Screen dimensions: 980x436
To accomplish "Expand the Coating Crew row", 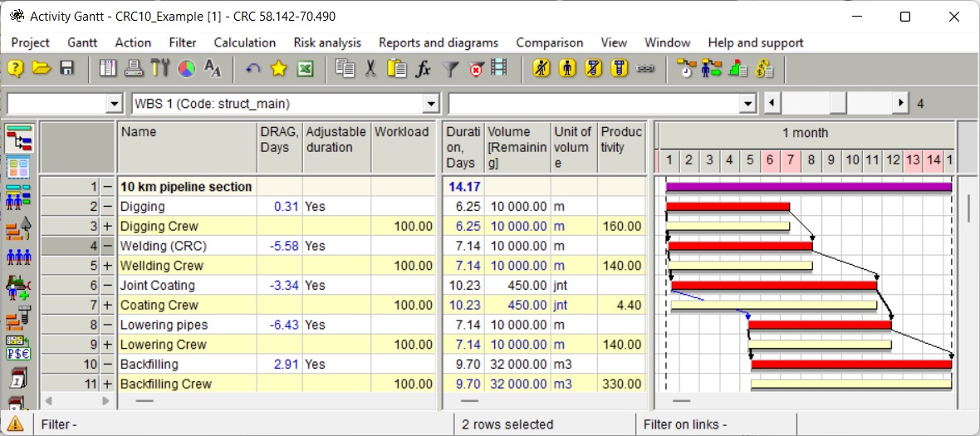I will pos(109,305).
